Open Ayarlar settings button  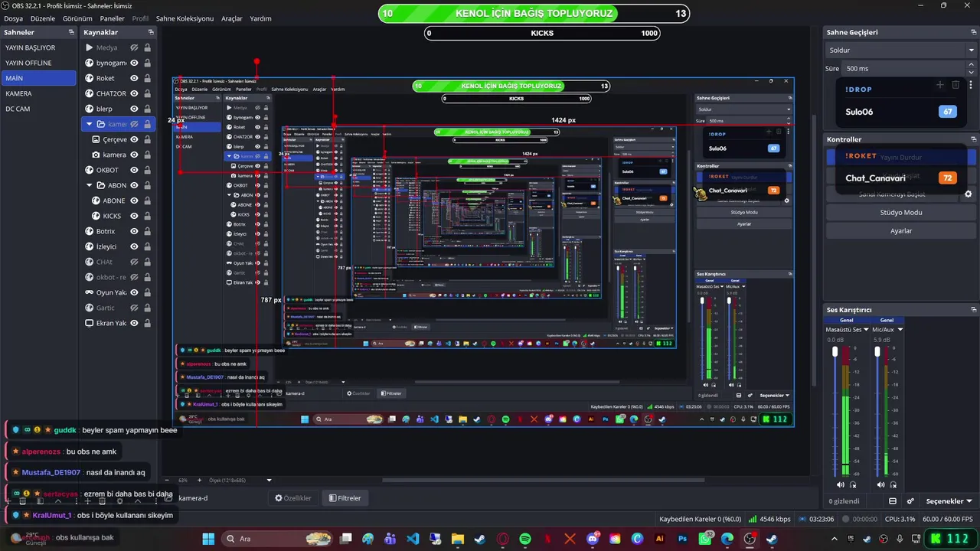point(900,231)
